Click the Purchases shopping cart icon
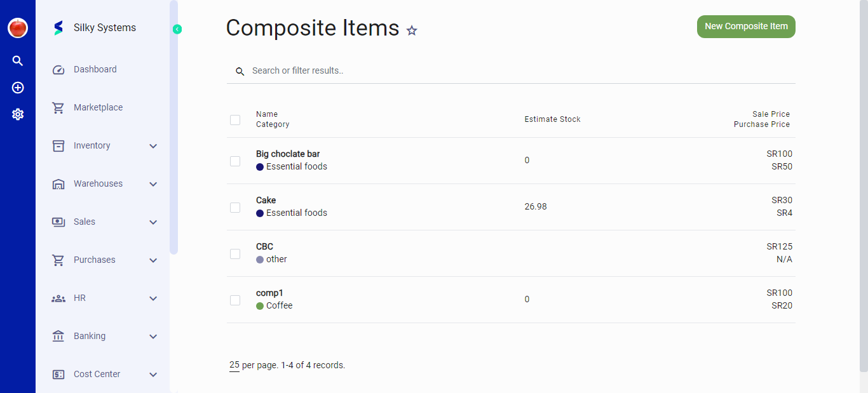The height and width of the screenshot is (393, 868). click(58, 260)
